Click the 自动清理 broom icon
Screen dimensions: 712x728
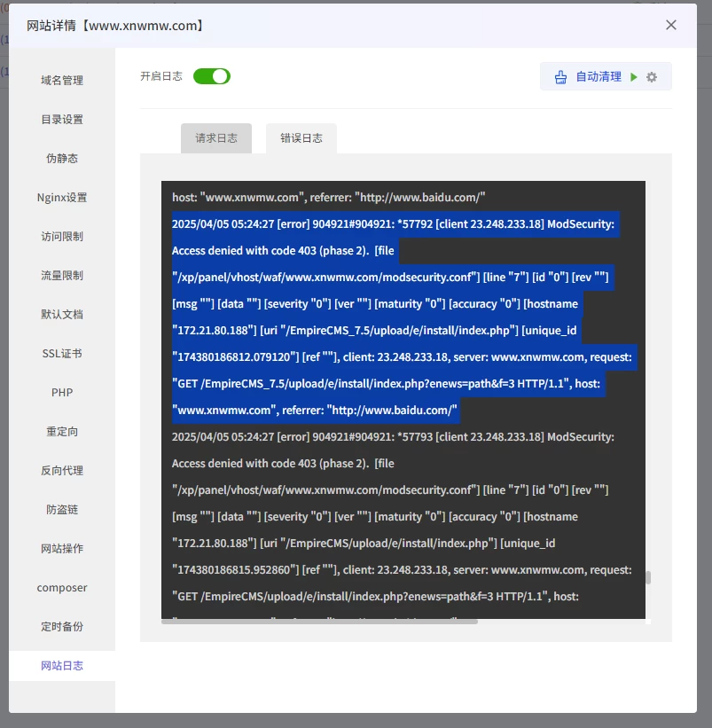pyautogui.click(x=560, y=77)
